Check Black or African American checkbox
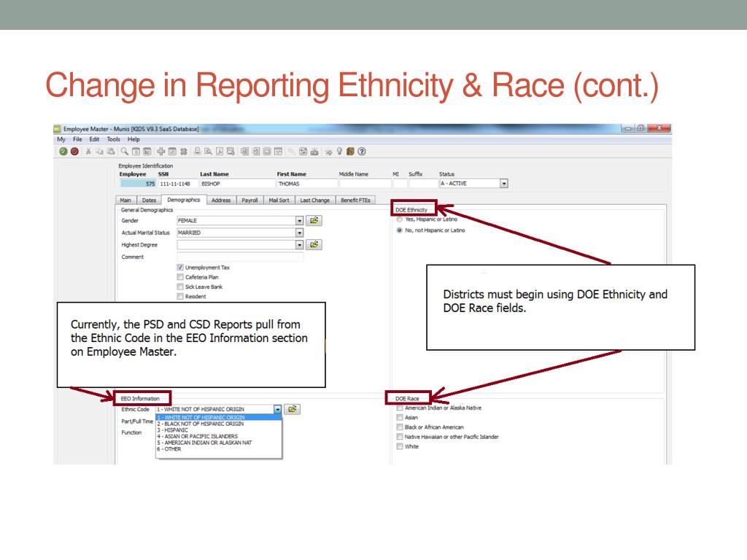 tap(400, 427)
